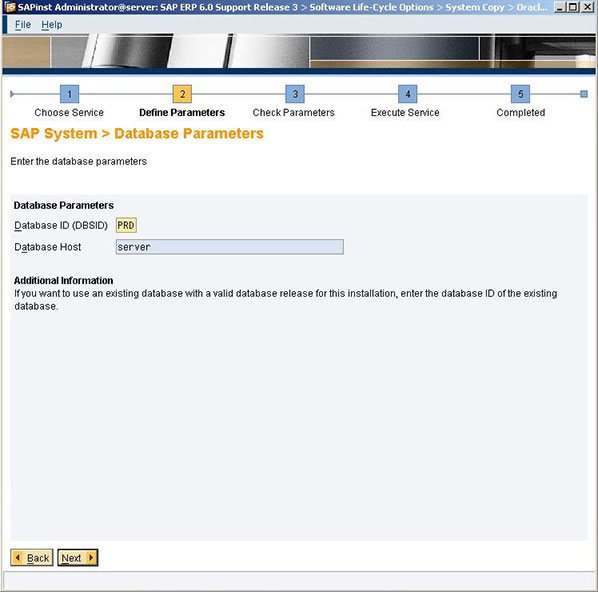598x592 pixels.
Task: Minimize the SAPinst window
Action: tap(560, 7)
